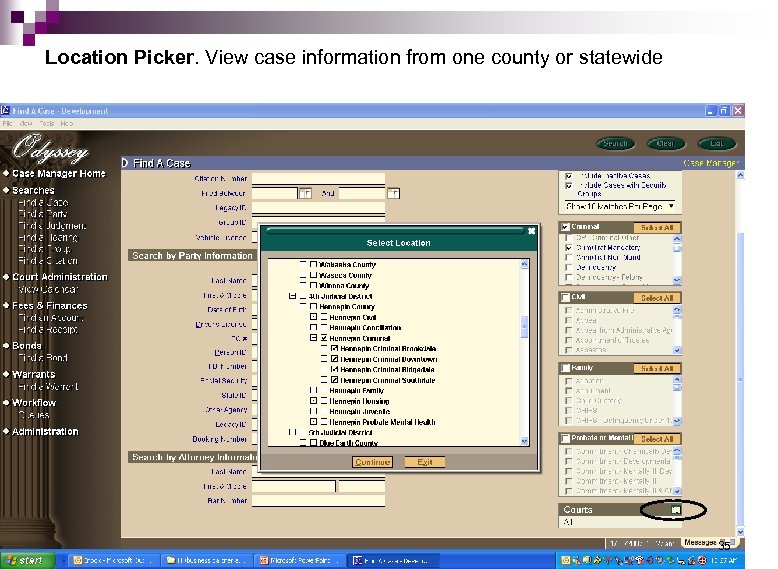Viewport: 778px width, 569px height.
Task: Open calendar icon next to Filed Between start date
Action: (305, 193)
